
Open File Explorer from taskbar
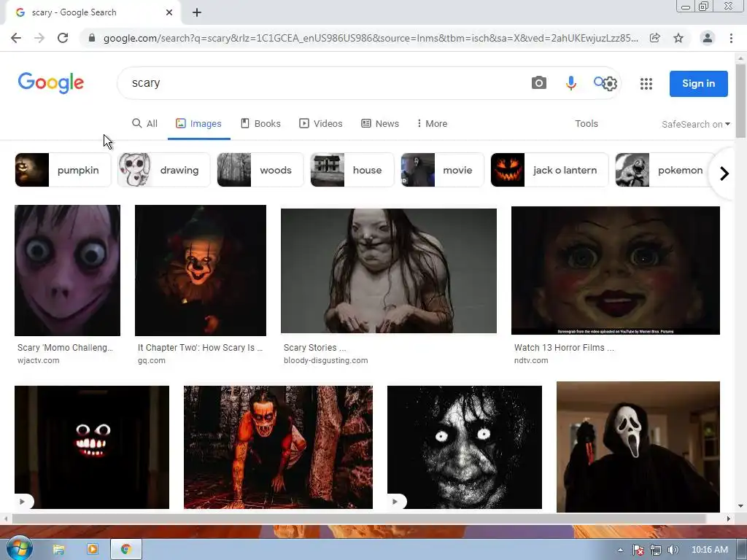(58, 550)
